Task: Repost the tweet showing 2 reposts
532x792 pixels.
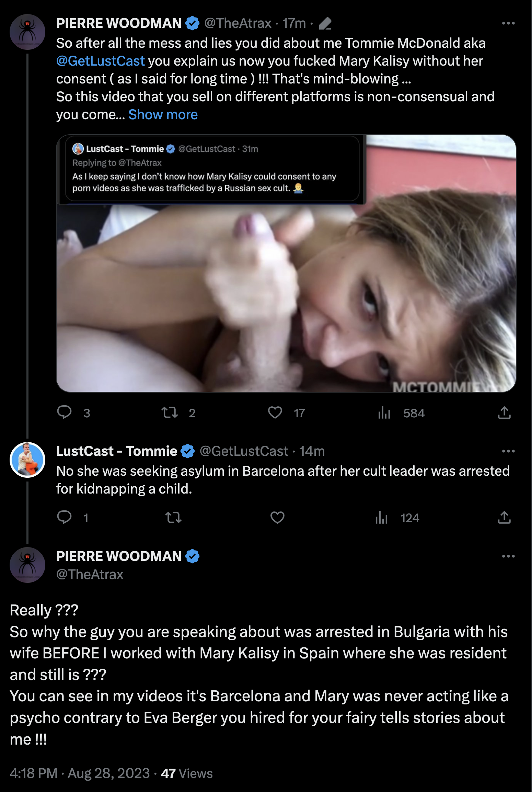Action: [170, 412]
